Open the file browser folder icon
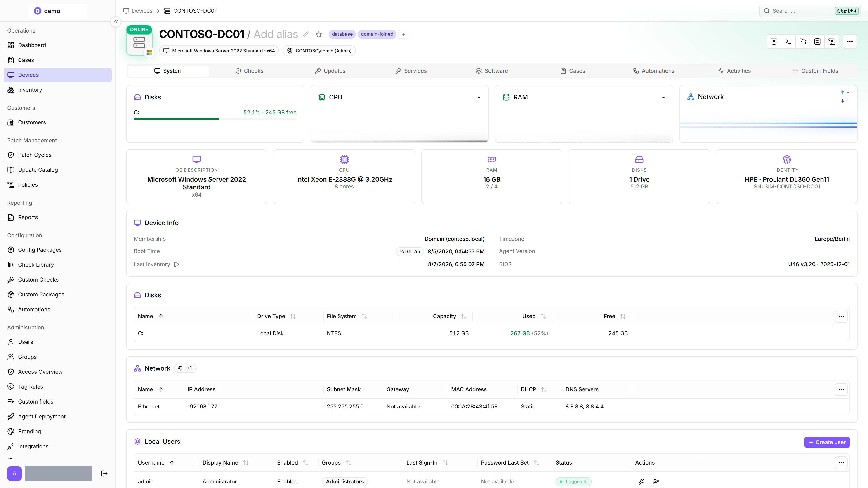 (x=803, y=42)
